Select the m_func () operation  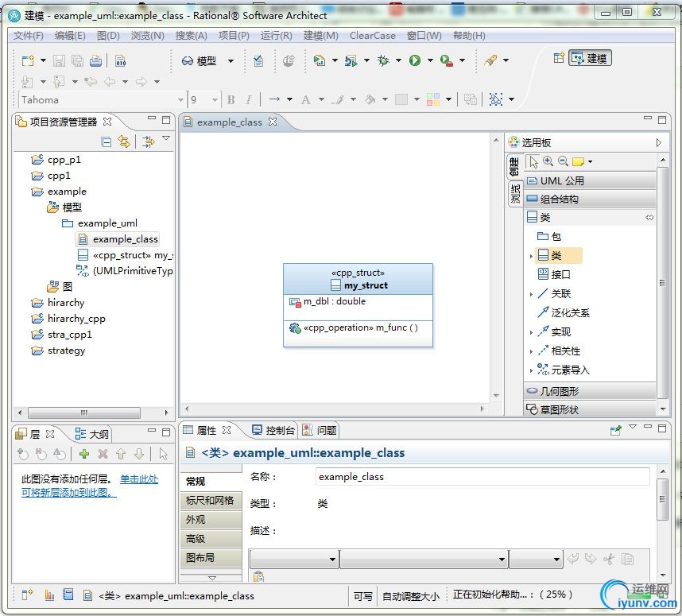pos(354,327)
